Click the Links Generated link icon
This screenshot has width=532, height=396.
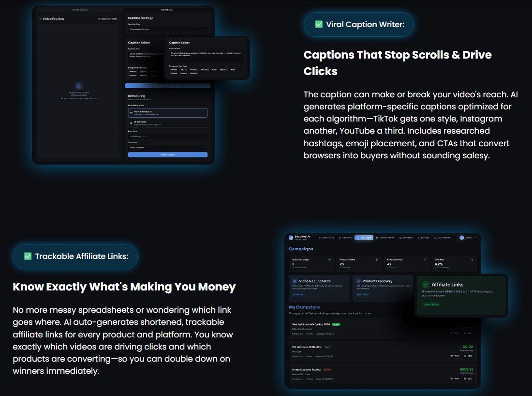(x=425, y=259)
